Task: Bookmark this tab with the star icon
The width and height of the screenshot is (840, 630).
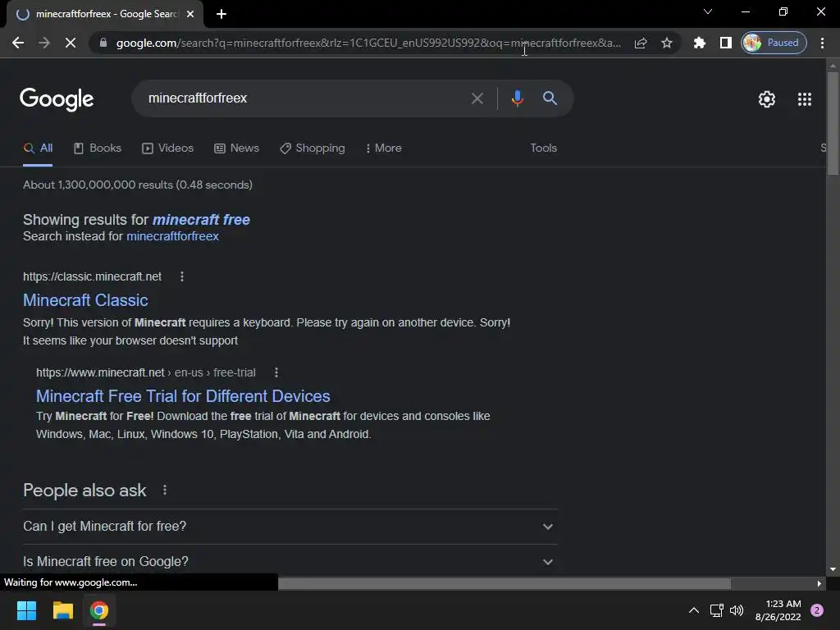Action: point(666,43)
